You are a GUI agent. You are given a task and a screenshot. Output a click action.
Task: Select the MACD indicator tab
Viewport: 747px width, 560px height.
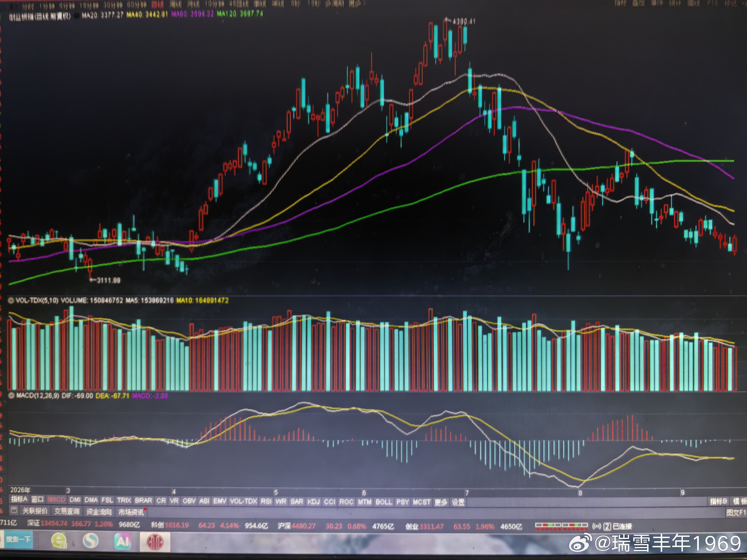click(56, 499)
